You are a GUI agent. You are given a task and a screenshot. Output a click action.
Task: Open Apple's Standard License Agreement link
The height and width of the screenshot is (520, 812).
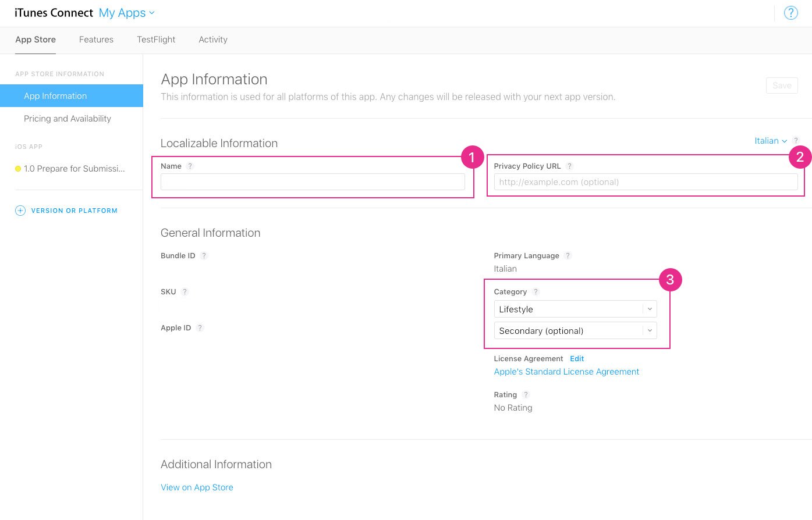pos(566,372)
